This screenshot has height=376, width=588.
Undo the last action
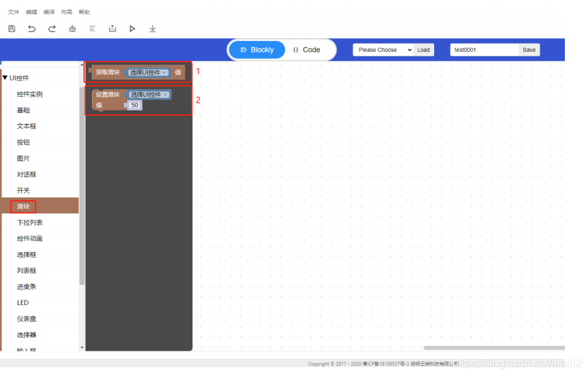[32, 29]
